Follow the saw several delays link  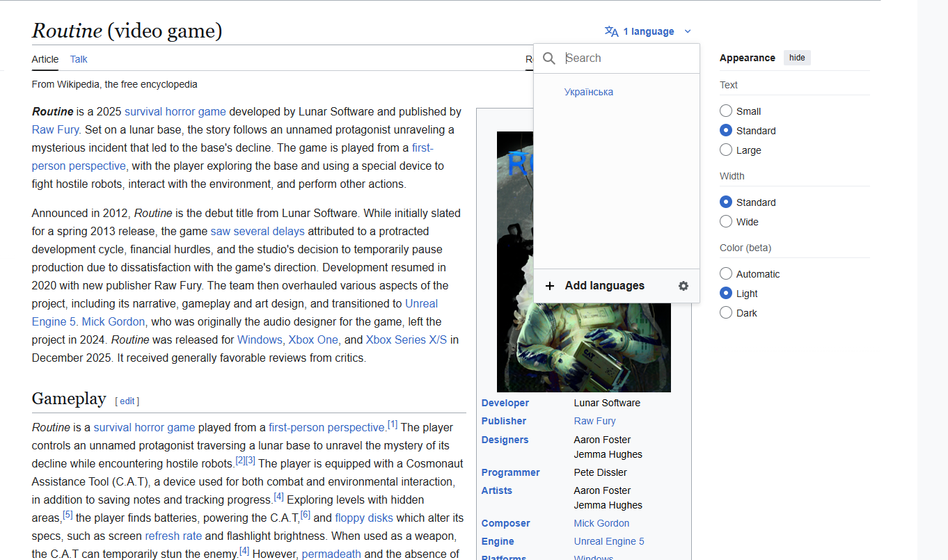click(258, 231)
